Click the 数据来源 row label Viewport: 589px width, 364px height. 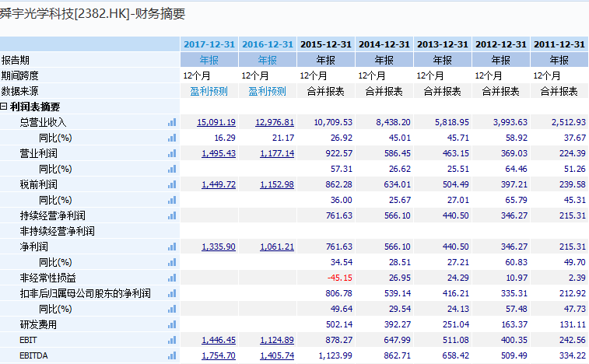coord(20,91)
